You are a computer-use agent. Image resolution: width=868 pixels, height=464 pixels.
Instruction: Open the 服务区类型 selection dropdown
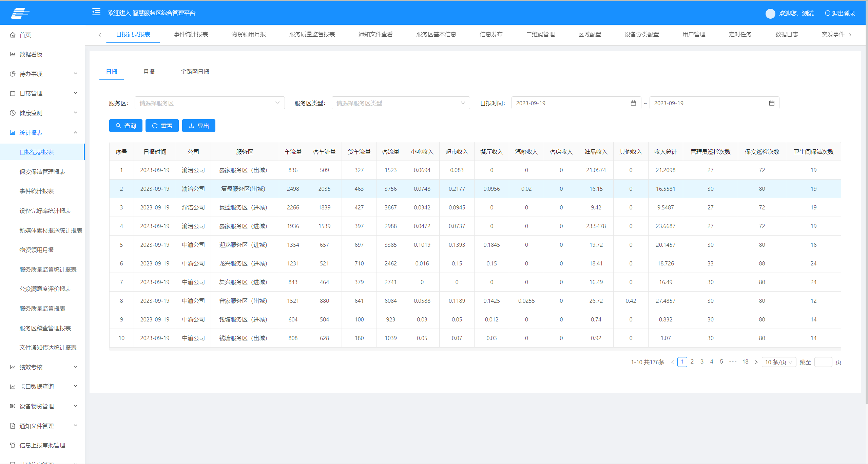[401, 103]
